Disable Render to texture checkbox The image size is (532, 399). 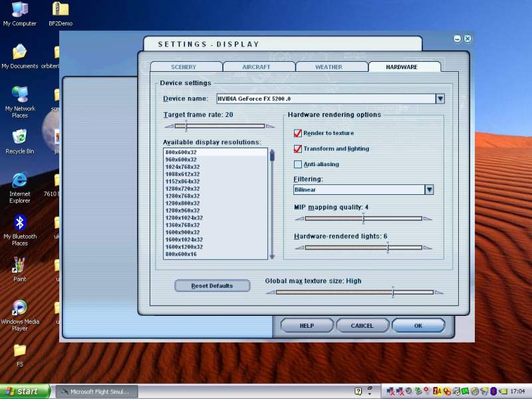tap(298, 133)
